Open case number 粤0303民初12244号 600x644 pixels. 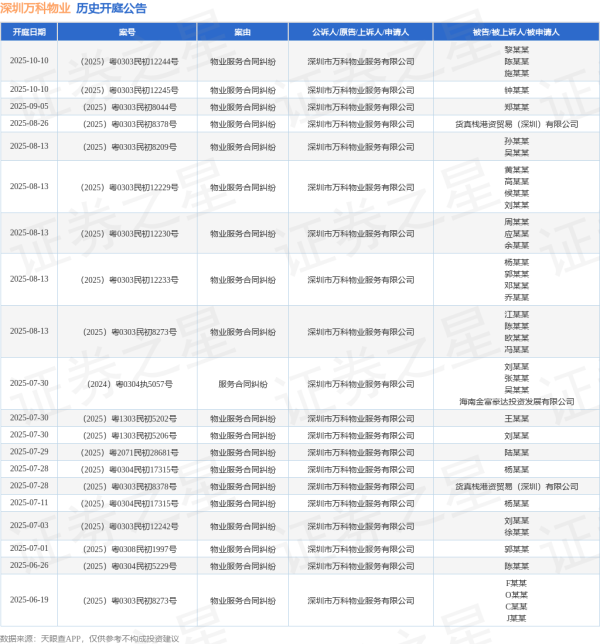(127, 61)
